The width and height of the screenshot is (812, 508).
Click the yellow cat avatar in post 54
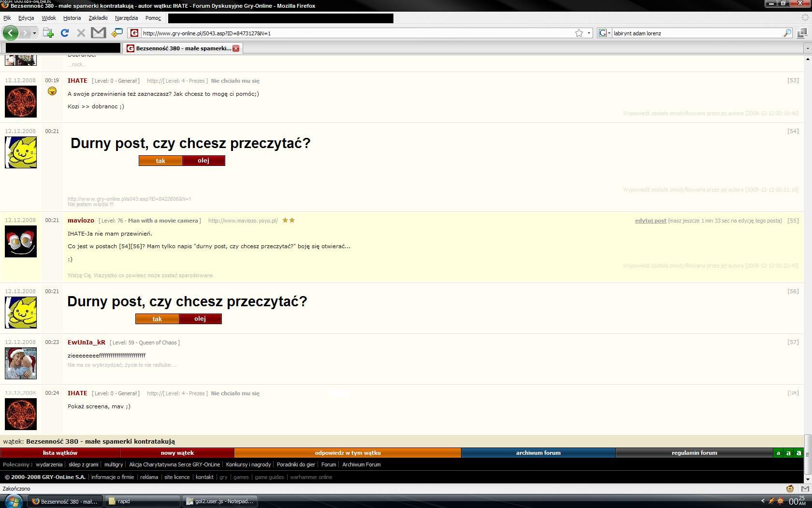tap(21, 152)
